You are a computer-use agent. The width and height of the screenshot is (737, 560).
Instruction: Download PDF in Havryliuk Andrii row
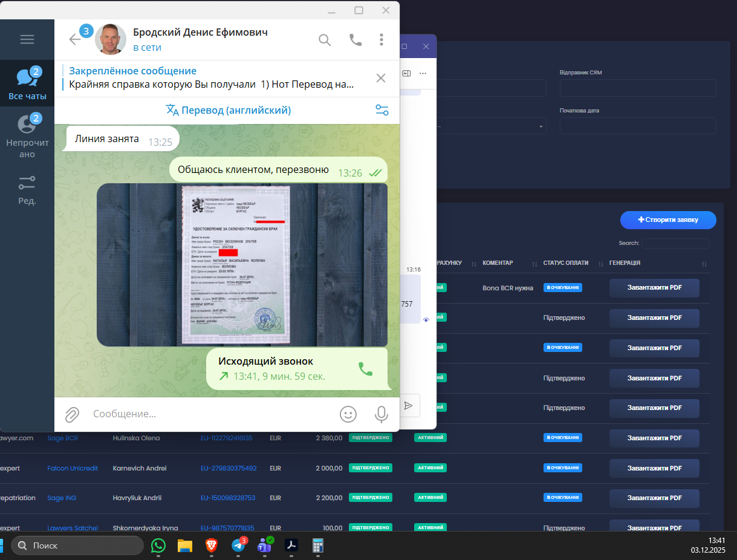point(654,498)
